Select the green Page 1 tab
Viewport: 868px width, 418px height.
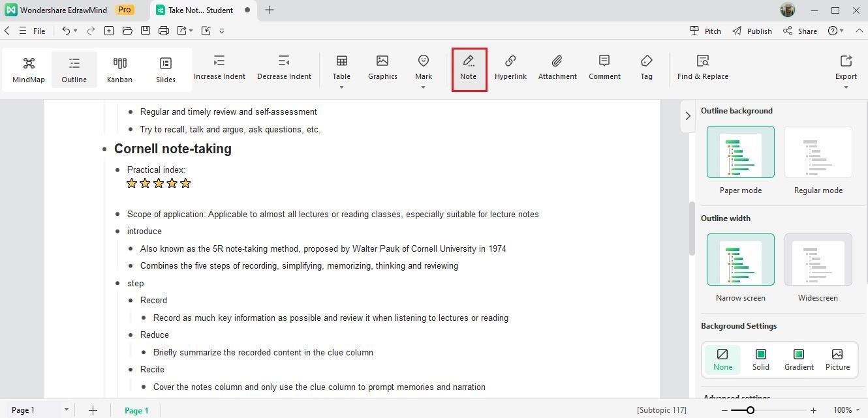(x=137, y=410)
